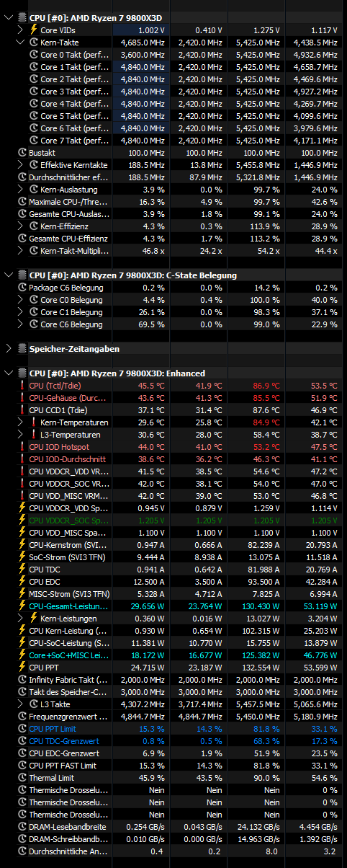
Task: Click the 69.5 % Core C6 Belegung value
Action: (153, 324)
